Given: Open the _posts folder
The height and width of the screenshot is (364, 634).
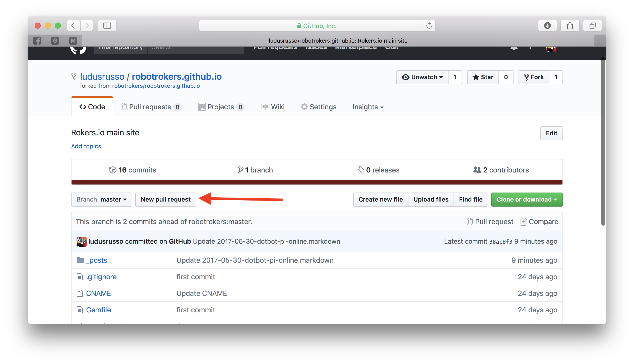Looking at the screenshot, I should (x=96, y=260).
